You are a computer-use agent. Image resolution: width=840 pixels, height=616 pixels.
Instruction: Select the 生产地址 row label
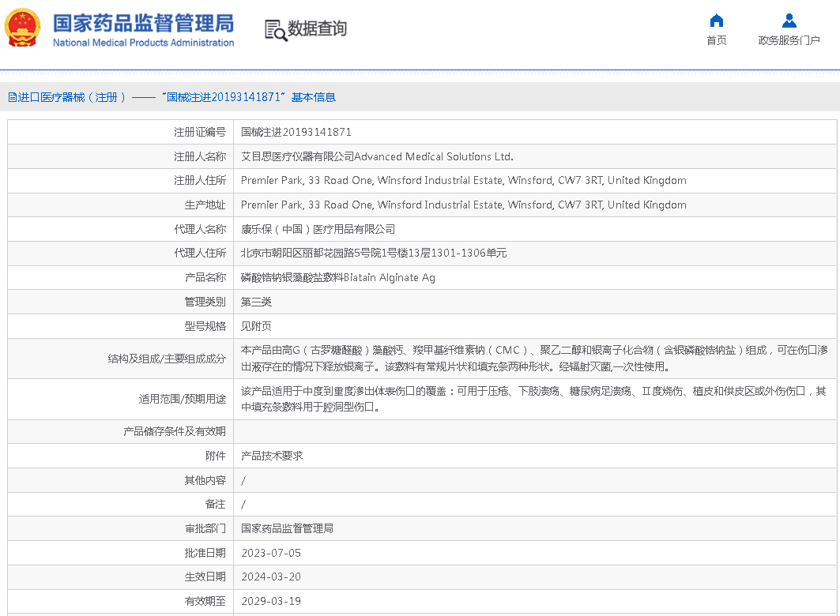pos(205,205)
